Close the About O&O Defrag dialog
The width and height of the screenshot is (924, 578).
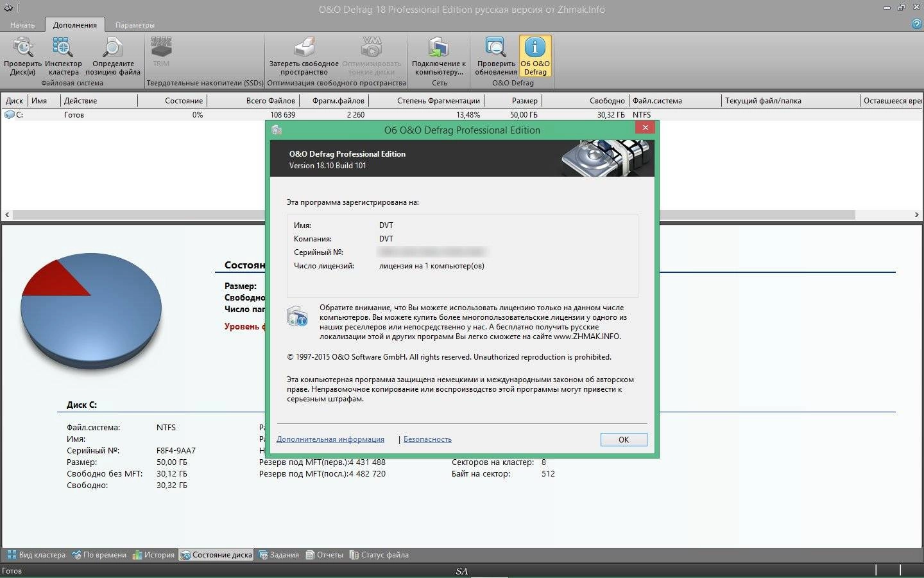click(x=645, y=128)
